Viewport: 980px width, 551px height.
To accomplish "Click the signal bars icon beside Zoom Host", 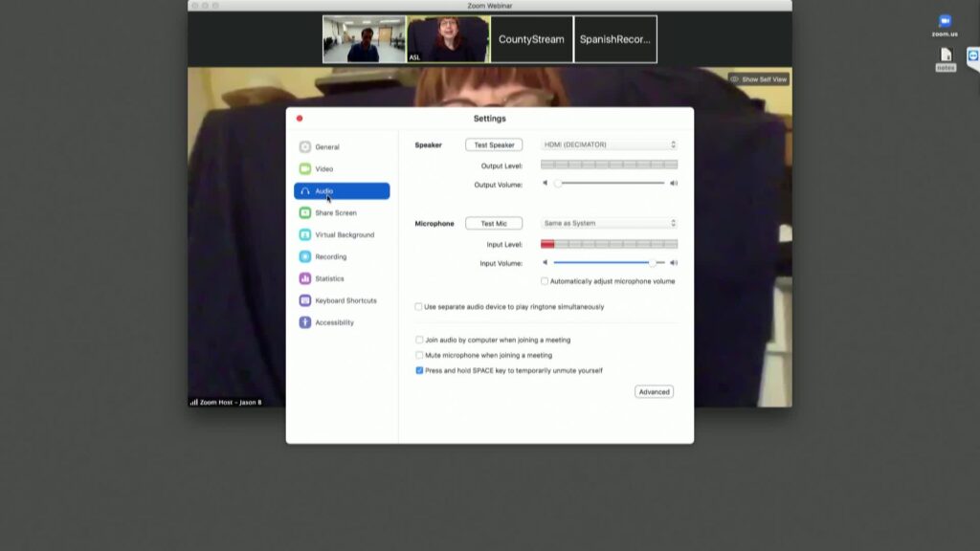I will click(193, 403).
